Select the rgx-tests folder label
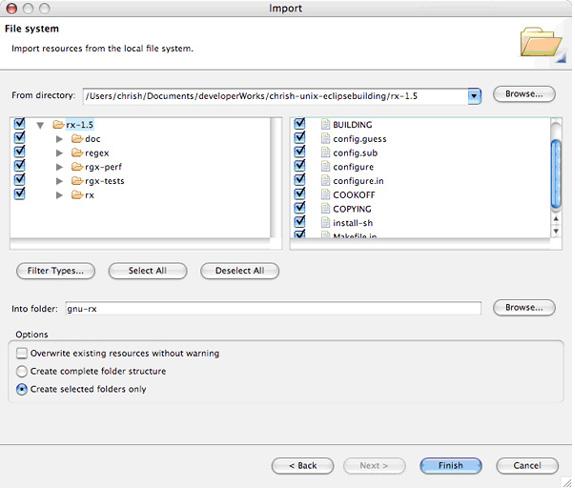575x490 pixels. (105, 181)
